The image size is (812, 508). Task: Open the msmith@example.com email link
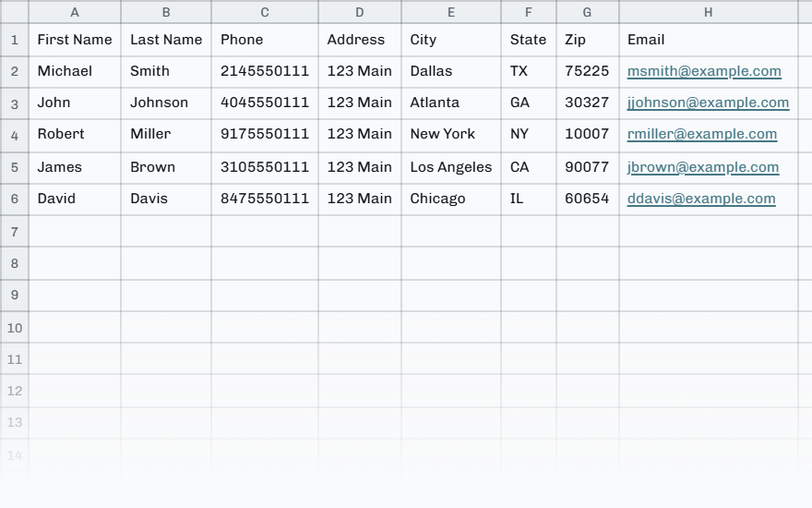click(x=704, y=71)
